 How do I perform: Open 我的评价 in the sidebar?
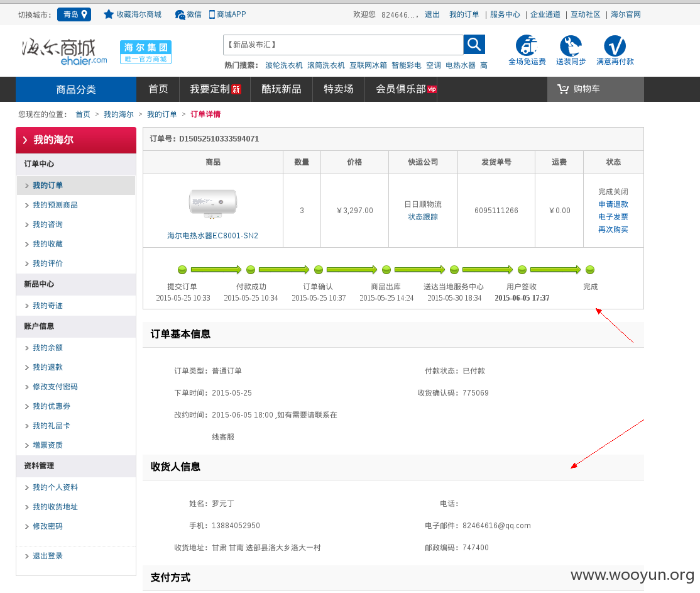pyautogui.click(x=47, y=263)
